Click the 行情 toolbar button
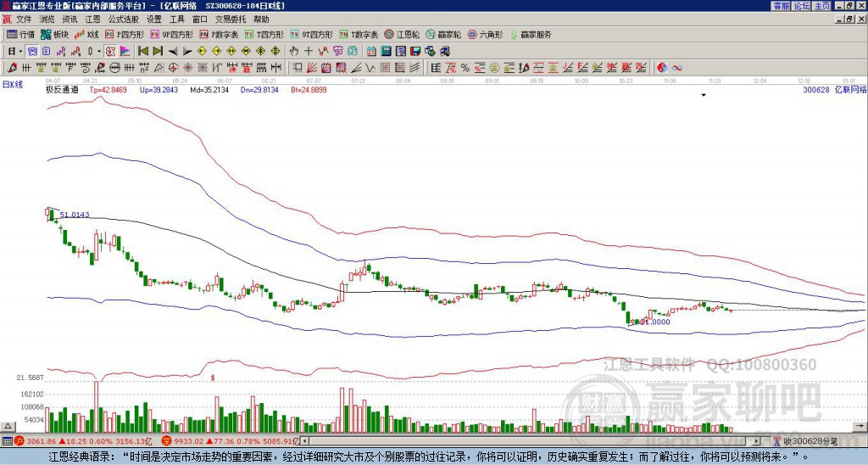This screenshot has width=868, height=465. [20, 34]
